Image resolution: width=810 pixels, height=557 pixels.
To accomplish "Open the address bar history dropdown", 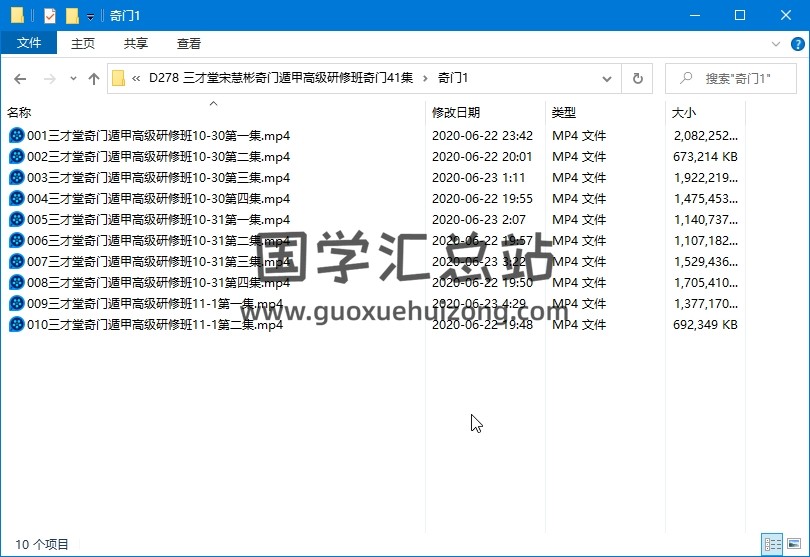I will click(x=607, y=78).
